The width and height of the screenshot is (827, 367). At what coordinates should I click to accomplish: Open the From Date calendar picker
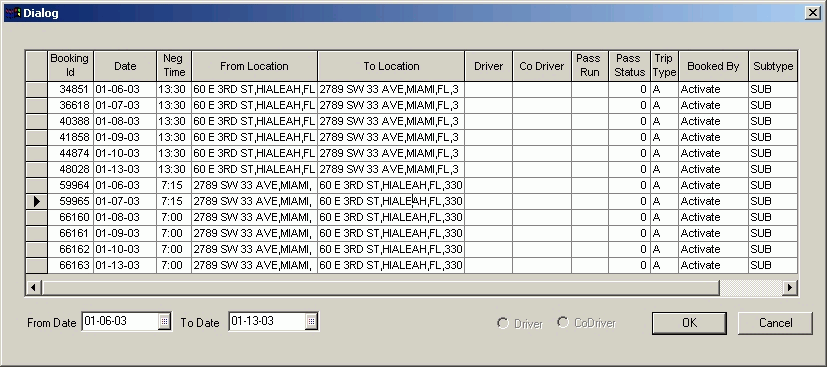tap(165, 321)
